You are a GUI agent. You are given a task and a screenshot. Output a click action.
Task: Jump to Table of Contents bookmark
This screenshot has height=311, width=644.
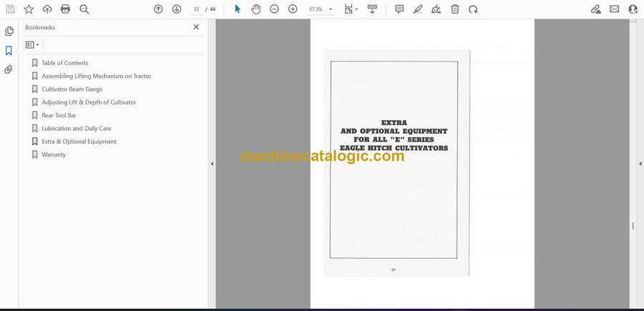click(x=65, y=63)
